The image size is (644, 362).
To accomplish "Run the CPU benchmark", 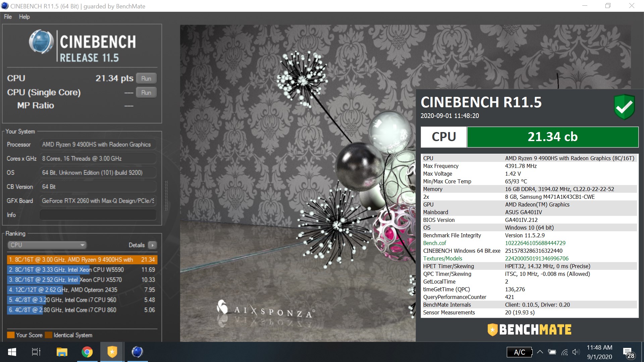I will 146,78.
